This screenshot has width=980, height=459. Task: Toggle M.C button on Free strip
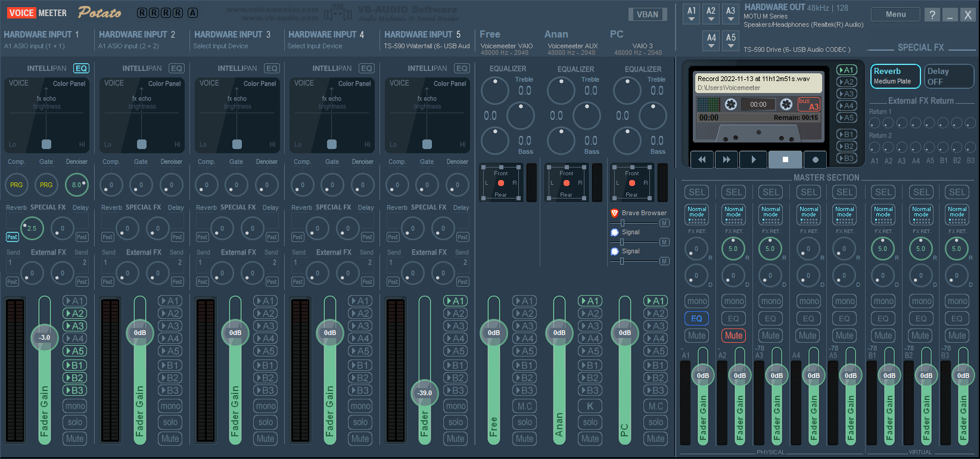point(525,406)
